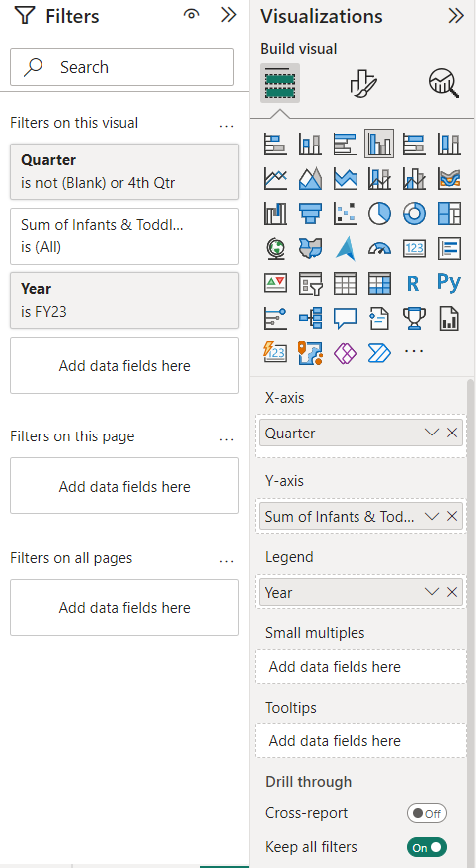
Task: Insert a Funnel chart visual
Action: [x=310, y=213]
